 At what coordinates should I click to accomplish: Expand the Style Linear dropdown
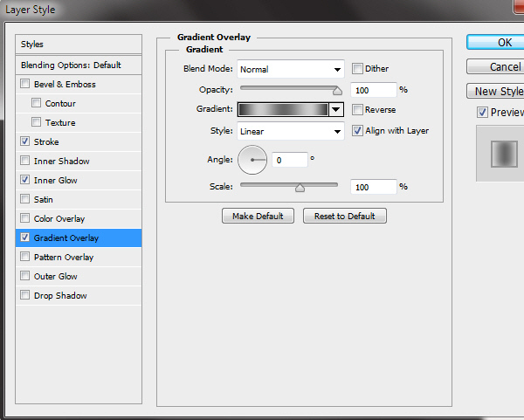291,132
